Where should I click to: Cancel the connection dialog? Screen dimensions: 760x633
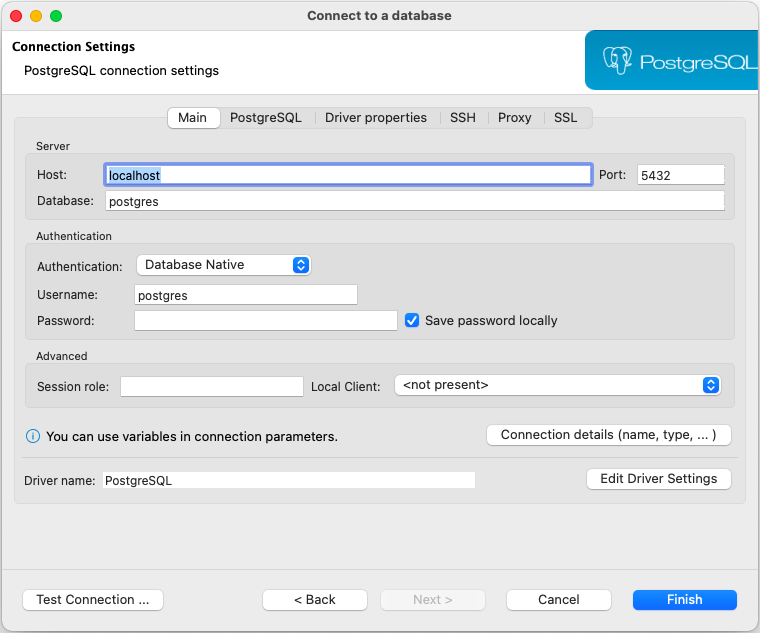[558, 600]
